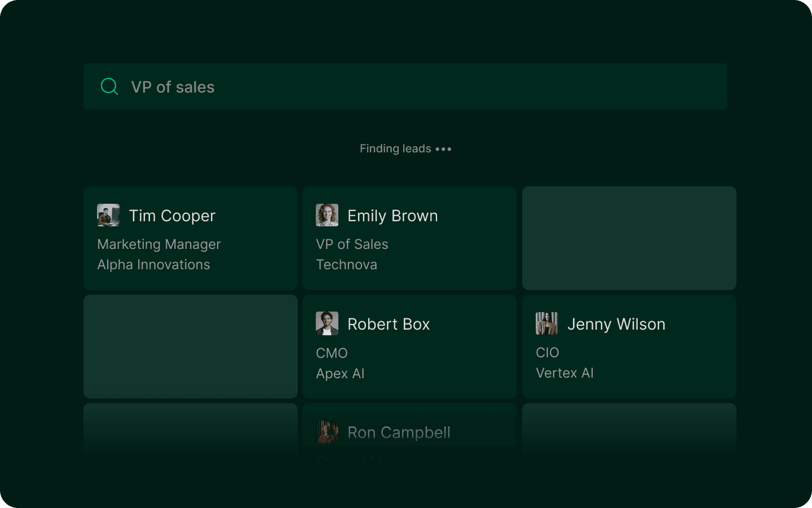Click the 'CMO' title text
The image size is (812, 508).
pos(332,353)
